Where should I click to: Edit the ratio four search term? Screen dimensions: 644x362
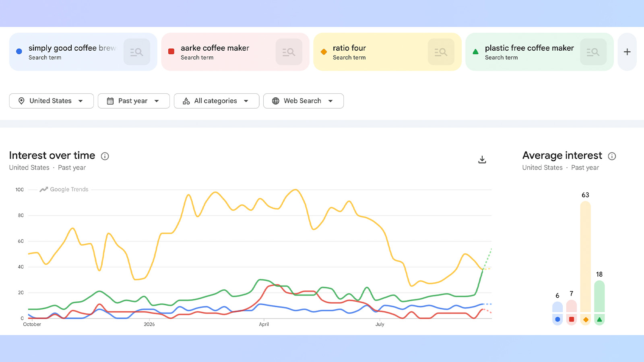[349, 48]
